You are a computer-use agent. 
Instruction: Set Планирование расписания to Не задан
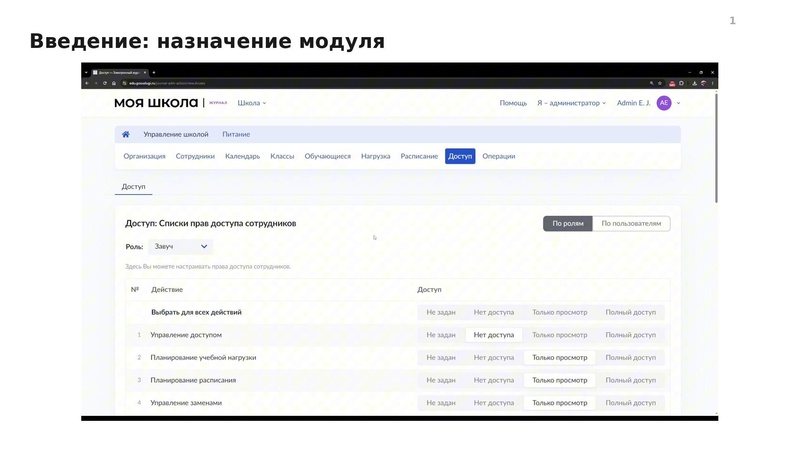441,380
